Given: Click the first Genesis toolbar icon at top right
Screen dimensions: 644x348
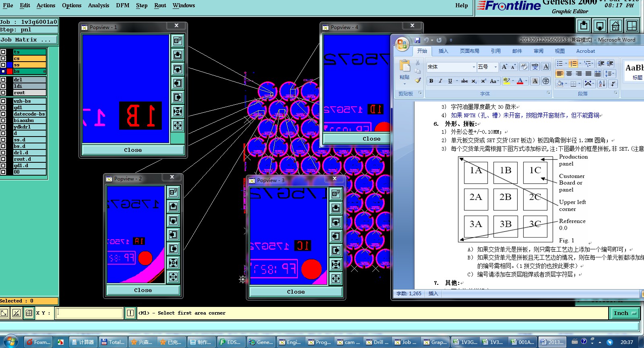Looking at the screenshot, I should (x=584, y=26).
